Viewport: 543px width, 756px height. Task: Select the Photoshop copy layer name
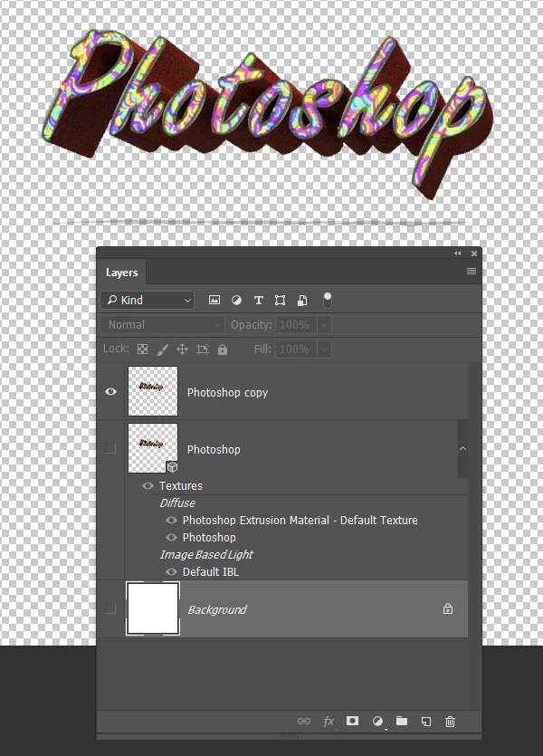[227, 392]
